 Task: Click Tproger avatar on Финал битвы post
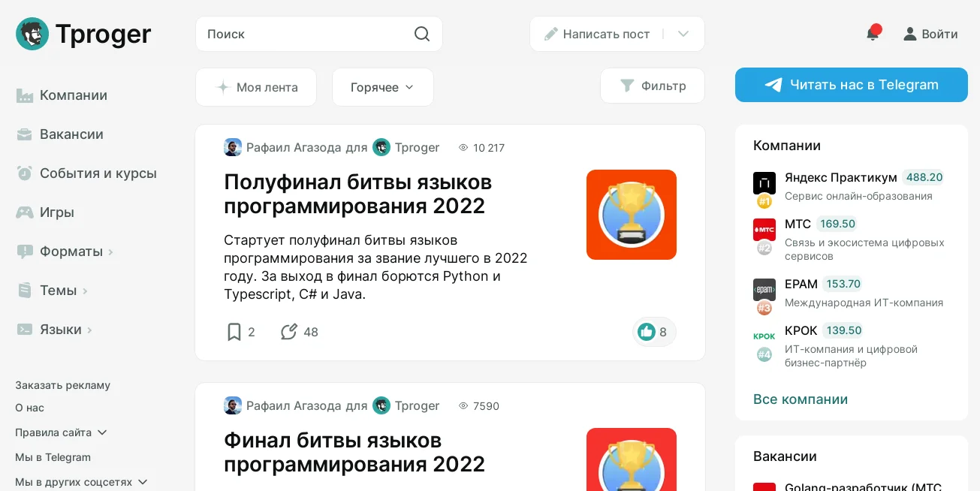point(381,405)
